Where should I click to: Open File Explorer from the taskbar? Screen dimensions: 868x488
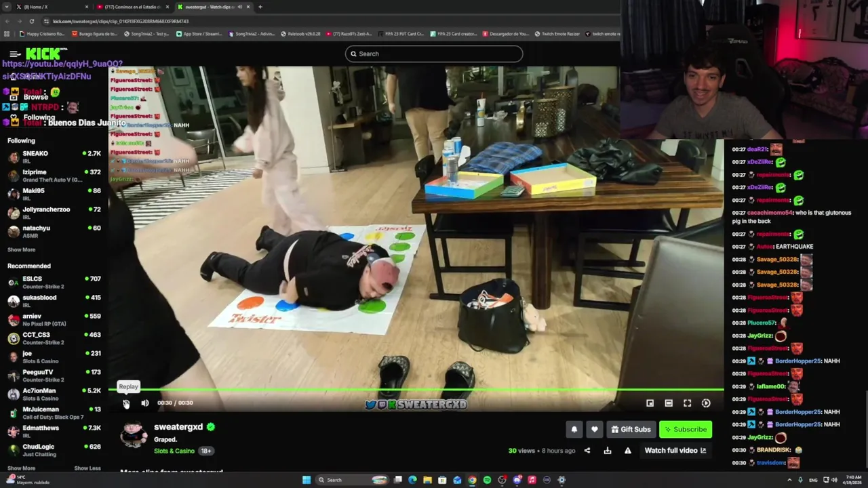[x=427, y=480]
